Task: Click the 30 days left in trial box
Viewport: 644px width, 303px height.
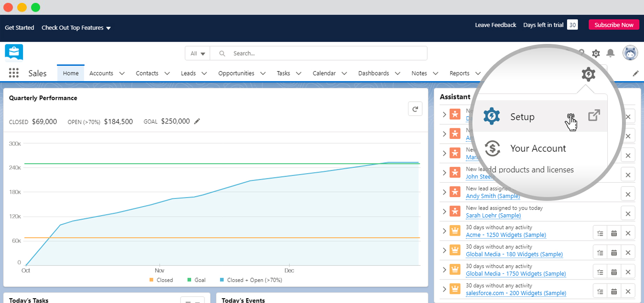Action: (x=572, y=25)
